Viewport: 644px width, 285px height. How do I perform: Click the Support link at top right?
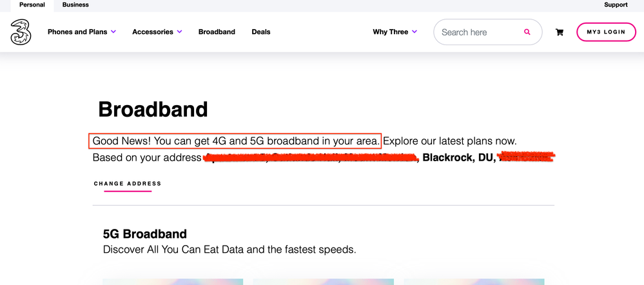[616, 5]
